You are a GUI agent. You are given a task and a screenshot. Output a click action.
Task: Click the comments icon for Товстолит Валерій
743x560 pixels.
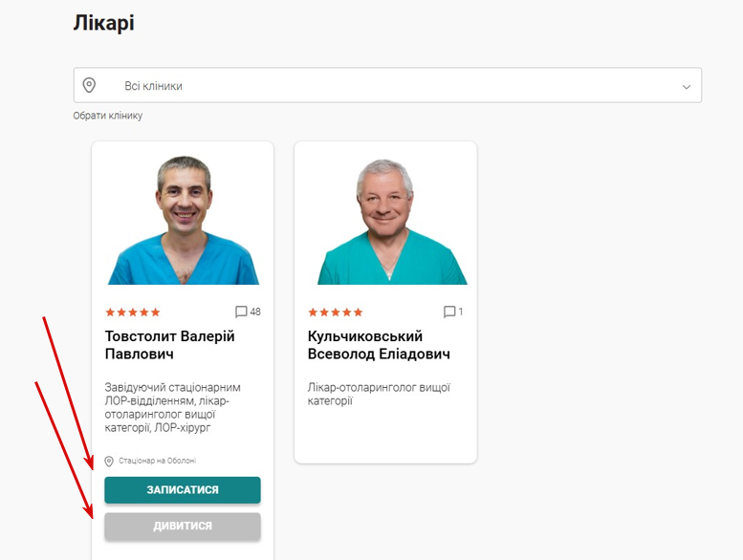point(241,312)
